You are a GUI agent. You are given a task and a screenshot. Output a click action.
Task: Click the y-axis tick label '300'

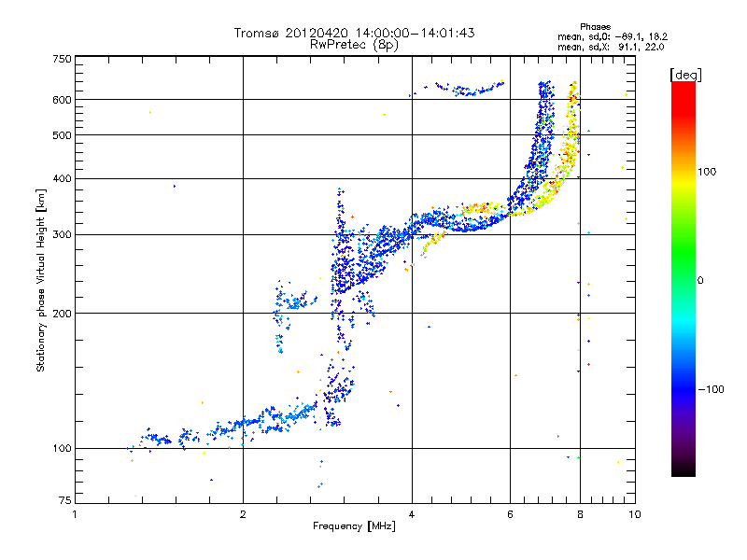pos(62,235)
